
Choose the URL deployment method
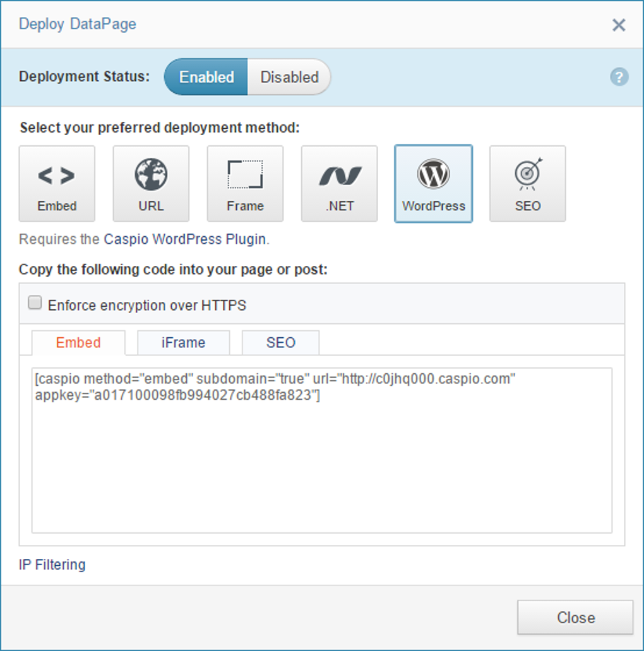click(151, 183)
